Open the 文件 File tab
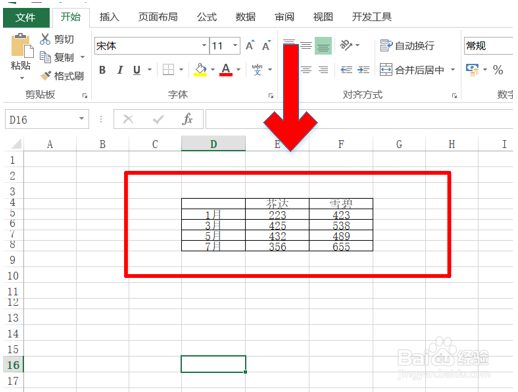The width and height of the screenshot is (518, 392). (x=26, y=17)
